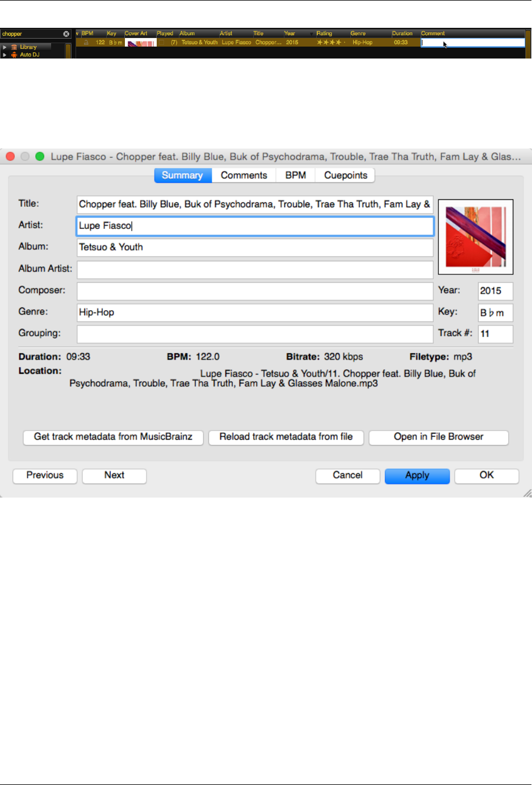Viewport: 532px width, 785px height.
Task: Click the BPM lock icon in the track row
Action: pos(86,43)
